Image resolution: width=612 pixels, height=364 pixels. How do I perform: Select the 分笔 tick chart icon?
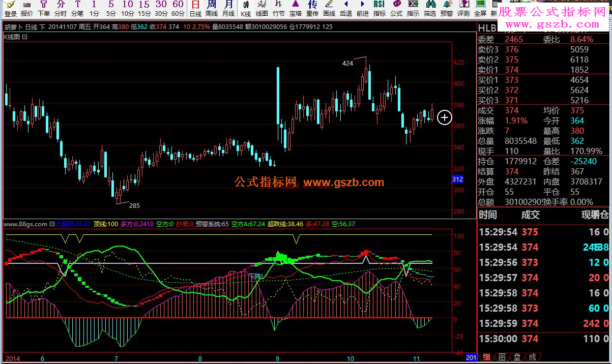[77, 9]
